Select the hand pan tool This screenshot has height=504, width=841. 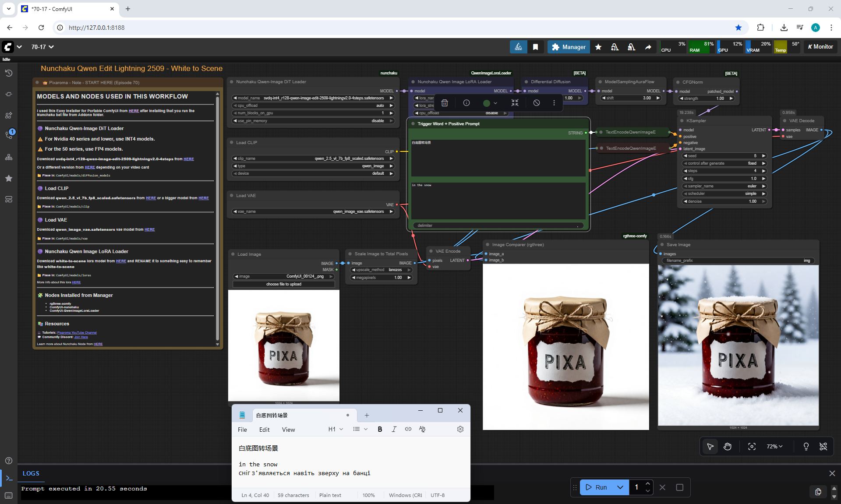point(728,446)
